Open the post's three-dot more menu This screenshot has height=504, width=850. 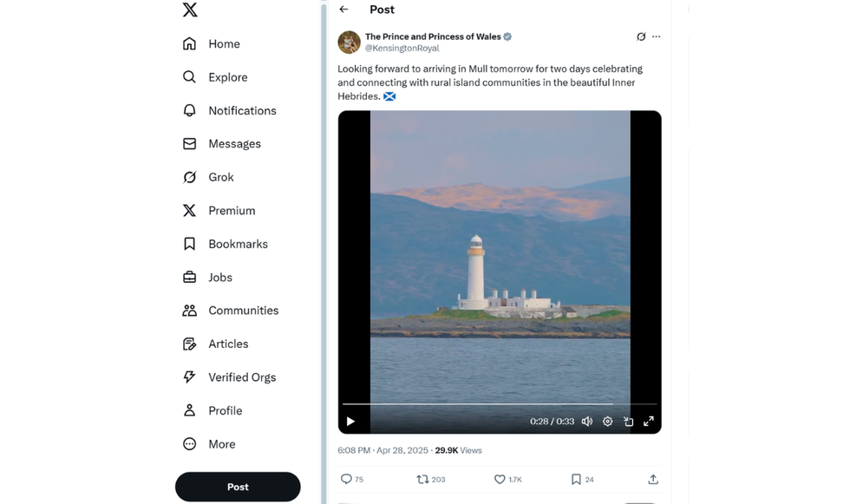(657, 36)
